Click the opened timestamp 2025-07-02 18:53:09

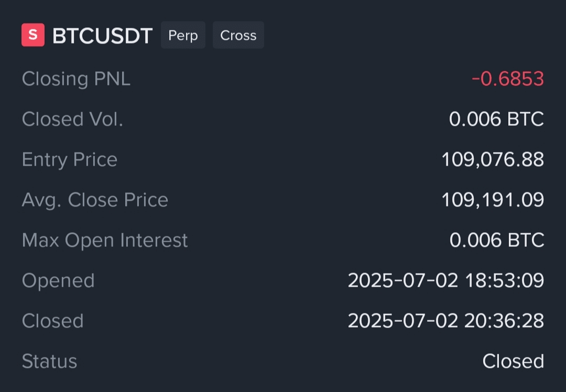445,280
